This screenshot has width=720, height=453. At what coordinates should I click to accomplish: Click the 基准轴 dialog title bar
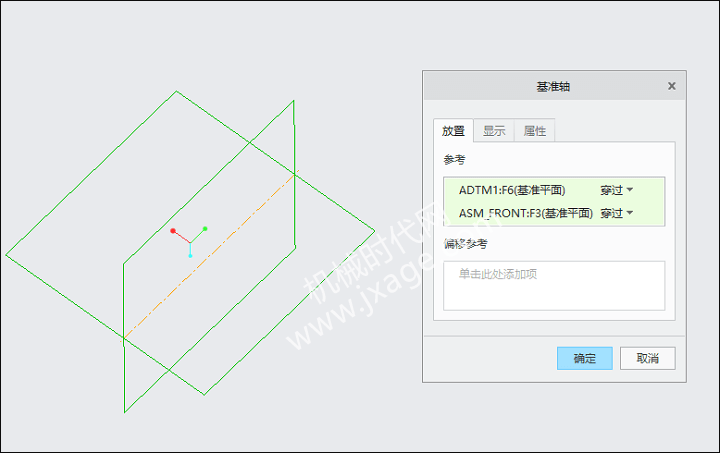click(553, 86)
